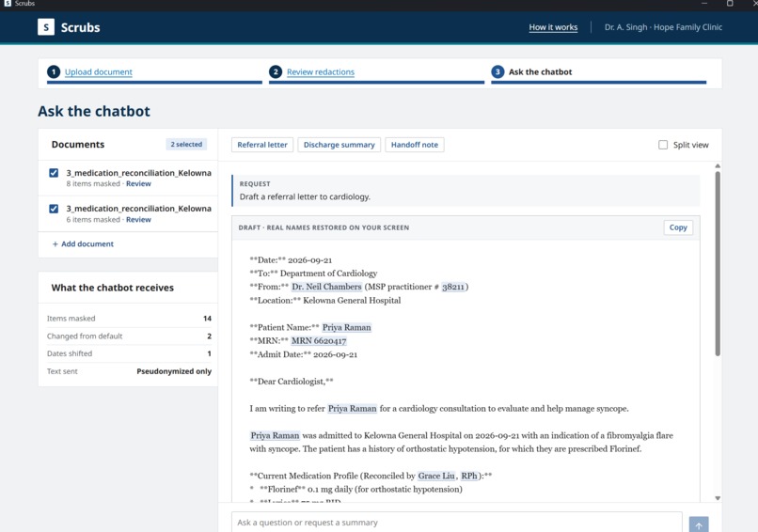
Task: Click the request text Draft a referral letter to cardiology
Action: (305, 196)
